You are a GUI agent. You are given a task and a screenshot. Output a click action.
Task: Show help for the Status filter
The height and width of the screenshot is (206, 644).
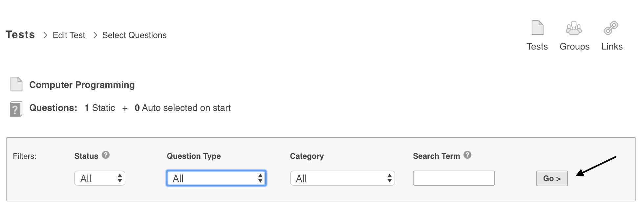(x=106, y=155)
